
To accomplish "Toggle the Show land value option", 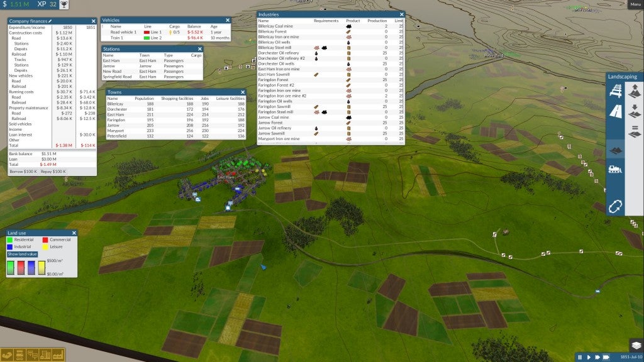I will 23,255.
